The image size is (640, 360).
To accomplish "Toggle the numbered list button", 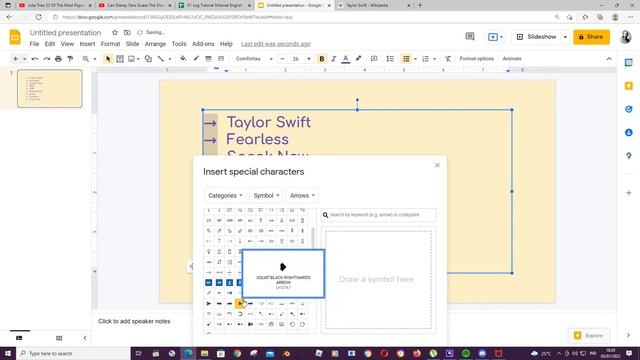I will click(x=426, y=59).
